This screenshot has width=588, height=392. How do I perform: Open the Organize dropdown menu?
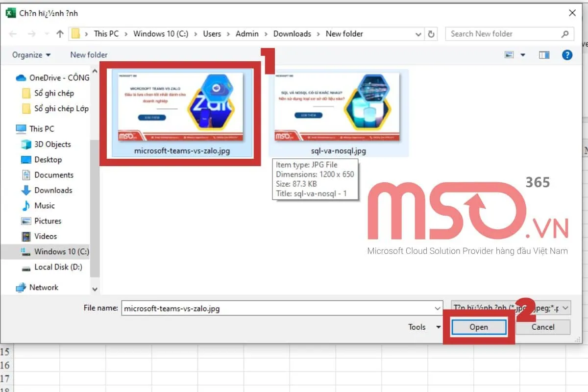[x=31, y=55]
